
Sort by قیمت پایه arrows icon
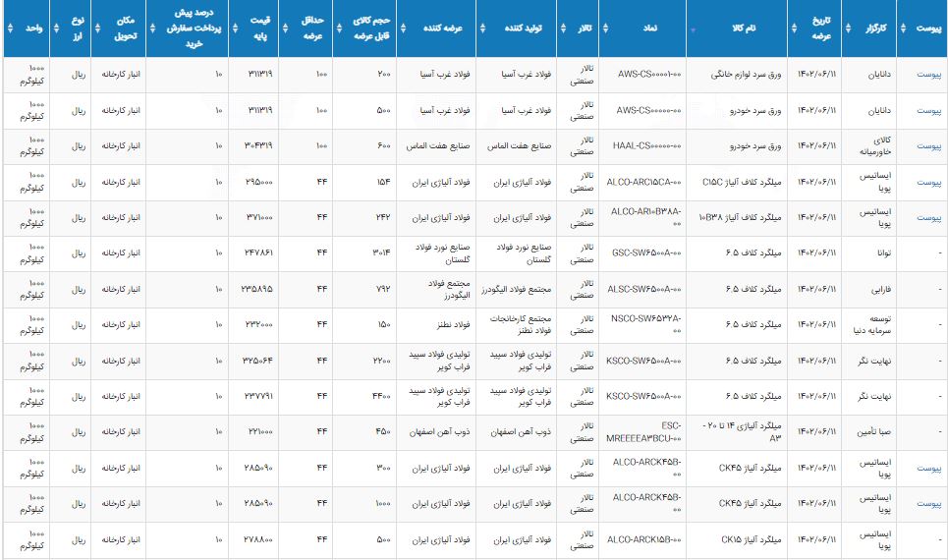coord(235,28)
